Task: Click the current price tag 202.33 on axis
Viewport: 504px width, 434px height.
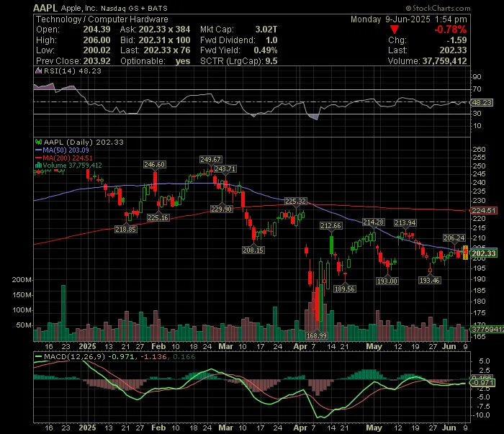Action: [x=484, y=253]
